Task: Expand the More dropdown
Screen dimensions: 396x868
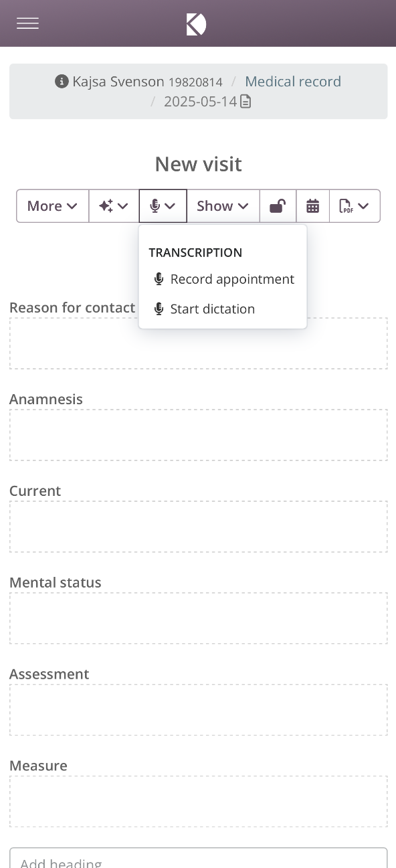Action: click(x=52, y=206)
